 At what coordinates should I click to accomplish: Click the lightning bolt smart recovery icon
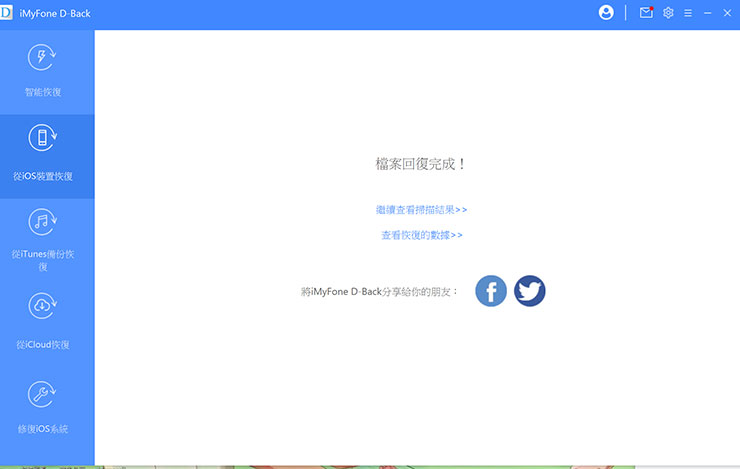(42, 58)
